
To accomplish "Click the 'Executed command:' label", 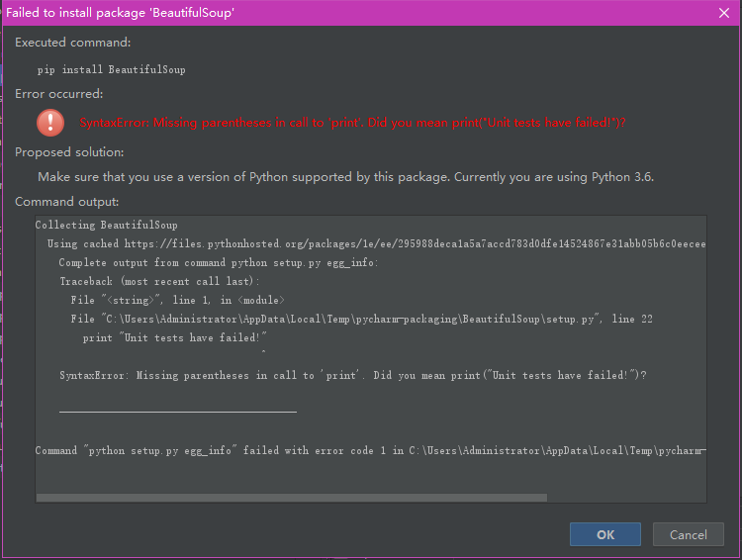I will tap(73, 43).
